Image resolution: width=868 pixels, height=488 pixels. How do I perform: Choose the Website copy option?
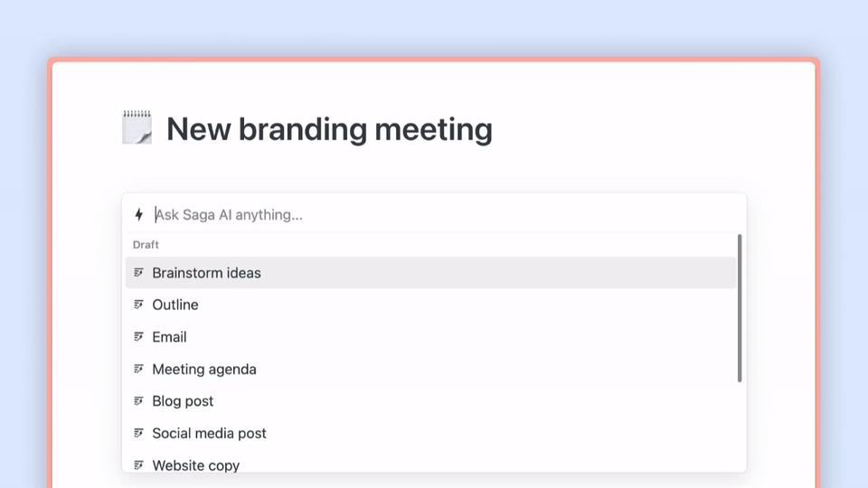pyautogui.click(x=196, y=465)
